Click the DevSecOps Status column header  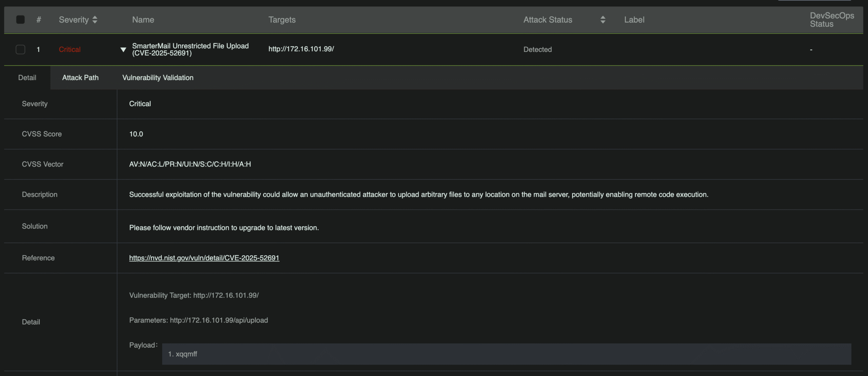(832, 20)
